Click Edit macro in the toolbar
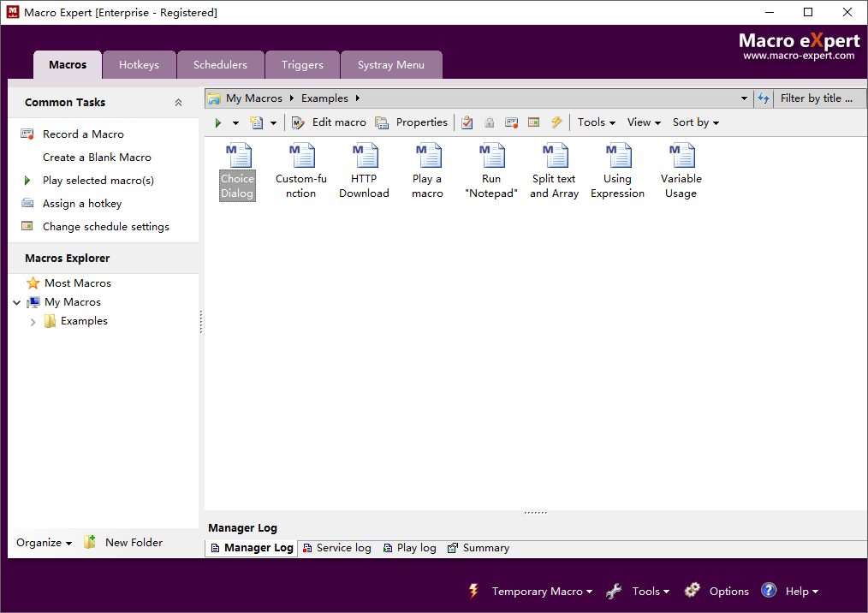Image resolution: width=868 pixels, height=613 pixels. [x=329, y=122]
